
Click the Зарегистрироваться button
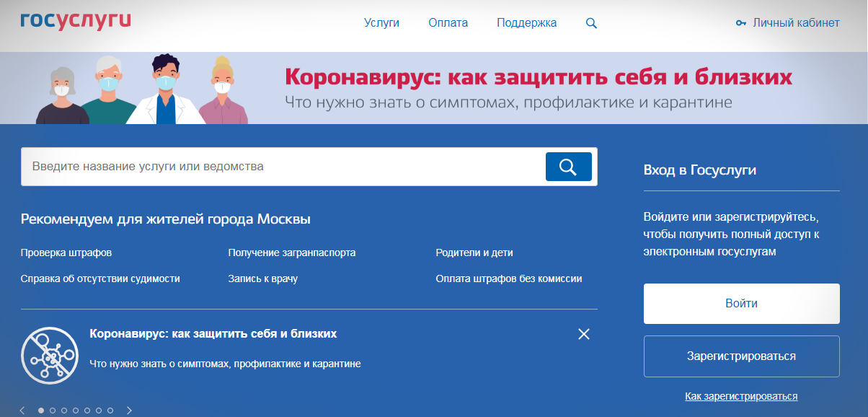point(741,356)
